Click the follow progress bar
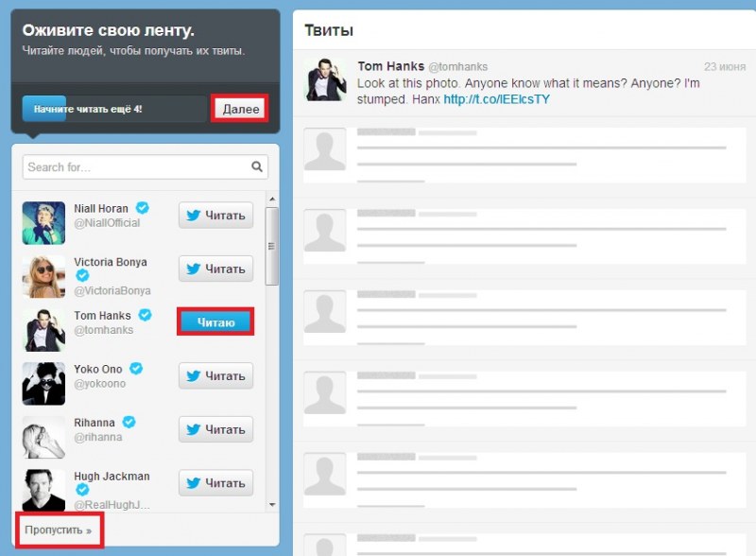Image resolution: width=756 pixels, height=556 pixels. click(x=114, y=109)
